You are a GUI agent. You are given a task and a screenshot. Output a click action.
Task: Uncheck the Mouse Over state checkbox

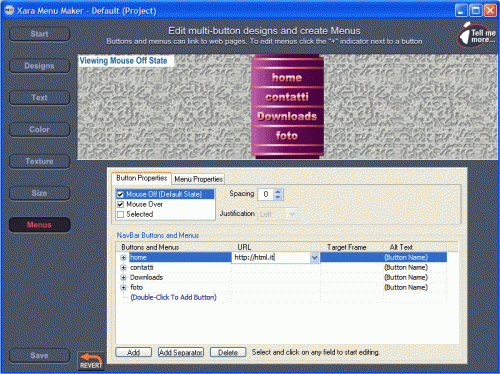[121, 204]
